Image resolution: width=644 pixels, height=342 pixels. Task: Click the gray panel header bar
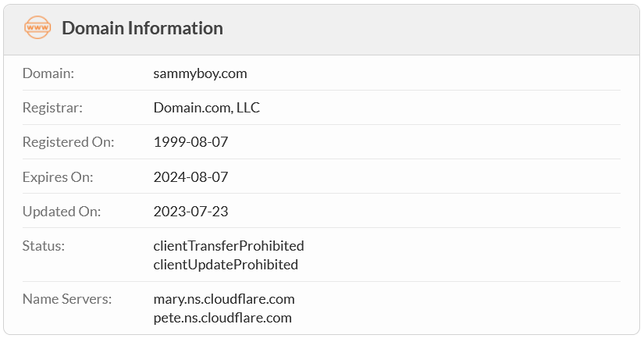pyautogui.click(x=322, y=30)
